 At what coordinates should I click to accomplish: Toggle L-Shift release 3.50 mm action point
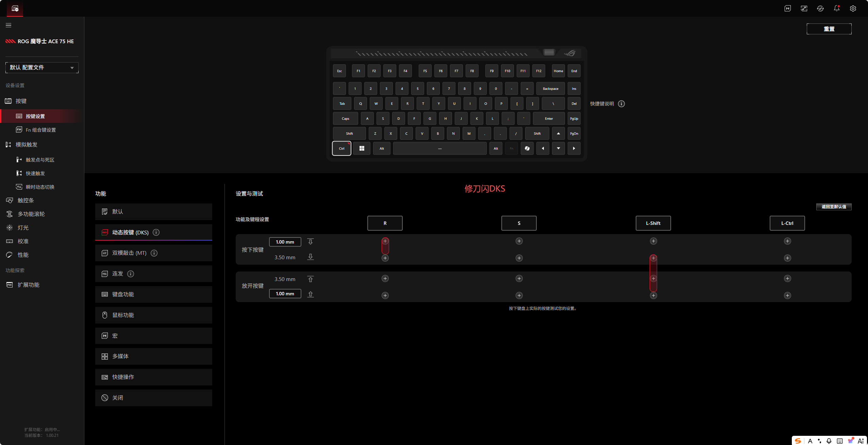[x=653, y=279]
